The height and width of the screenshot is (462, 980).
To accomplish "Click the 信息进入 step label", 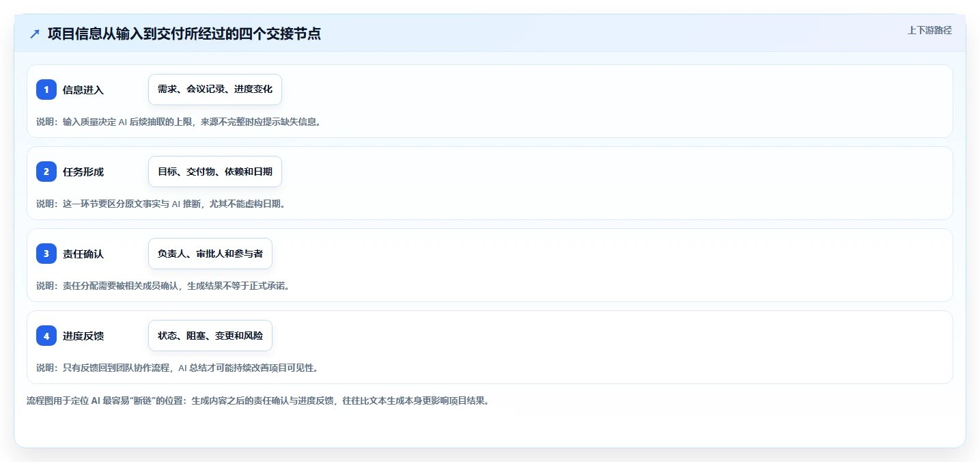I will (x=83, y=90).
